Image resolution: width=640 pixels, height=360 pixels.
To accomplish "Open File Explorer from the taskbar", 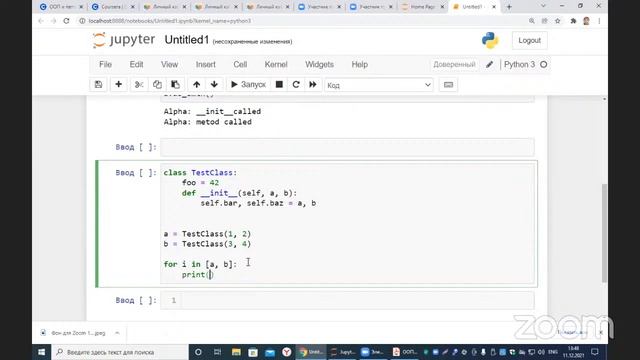I will (236, 352).
